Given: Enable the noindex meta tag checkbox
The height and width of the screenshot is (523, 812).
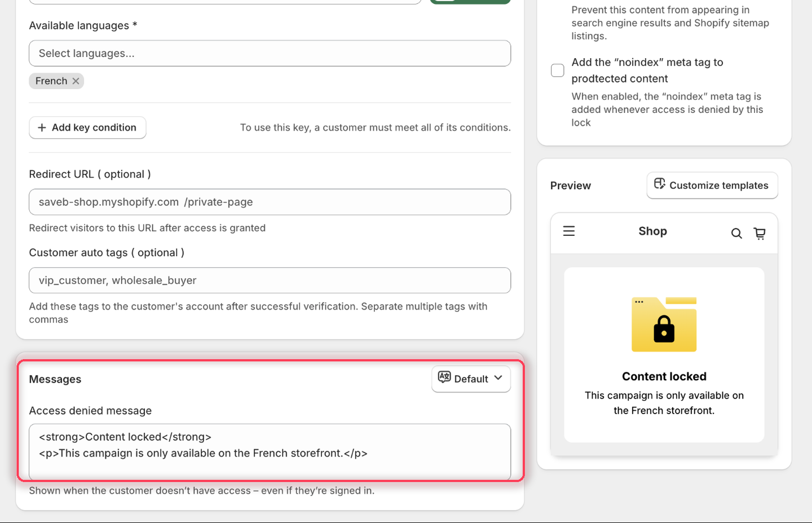Looking at the screenshot, I should 557,71.
